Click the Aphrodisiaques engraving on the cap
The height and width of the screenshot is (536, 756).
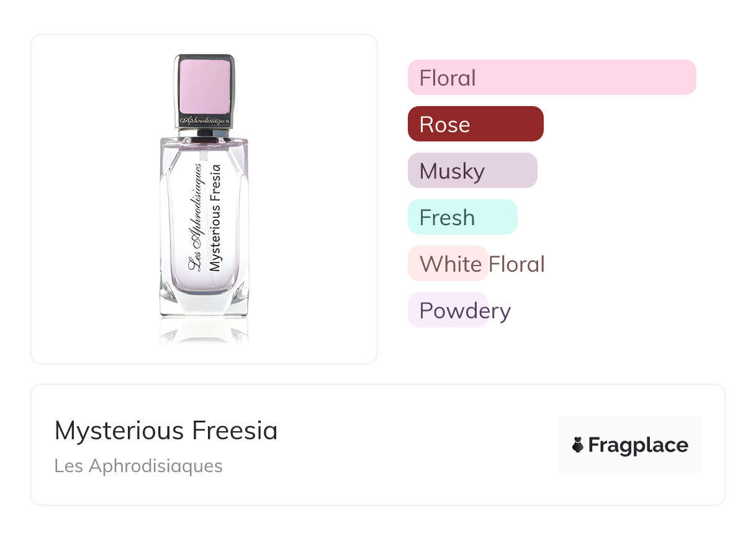(x=205, y=118)
